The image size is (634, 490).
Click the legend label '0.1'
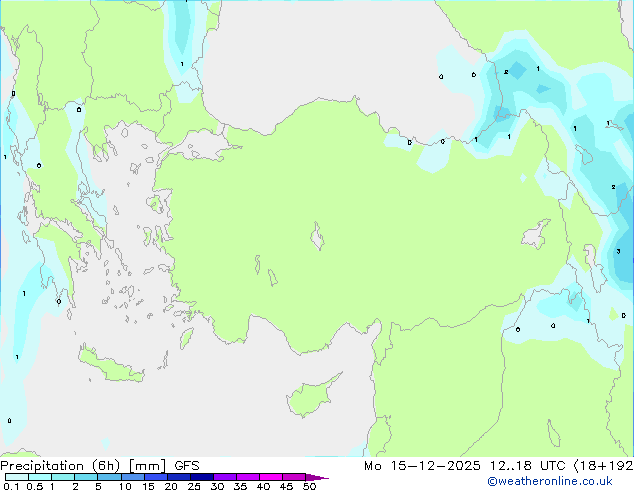pyautogui.click(x=11, y=486)
